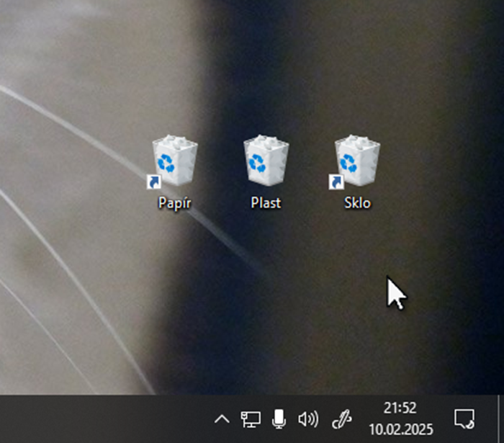
Task: Open the Action Center notifications icon
Action: pyautogui.click(x=464, y=419)
